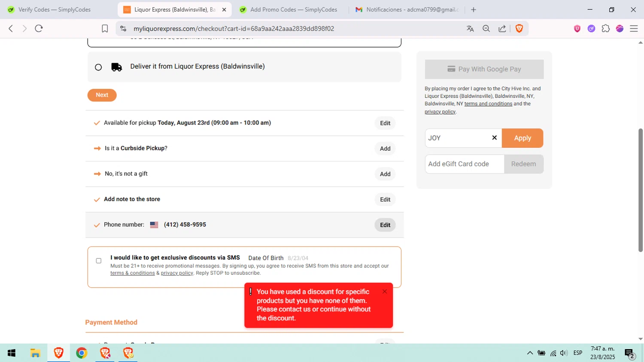Open SMS terms & conditions link
This screenshot has width=644, height=362.
132,273
